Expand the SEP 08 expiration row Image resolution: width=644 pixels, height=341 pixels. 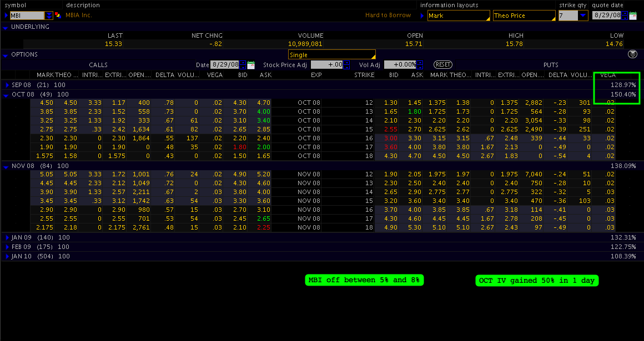pos(7,85)
